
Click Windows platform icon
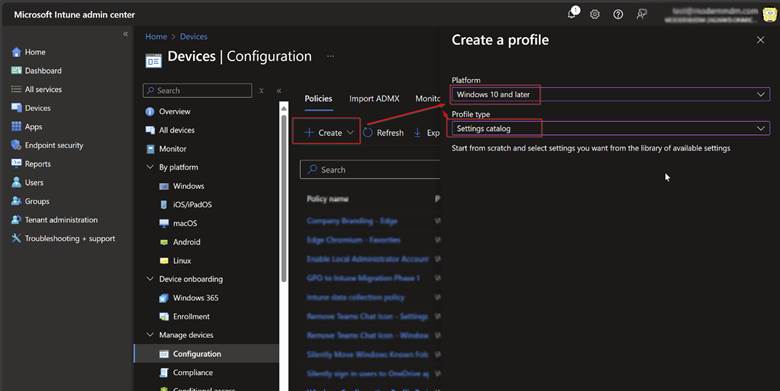[164, 186]
